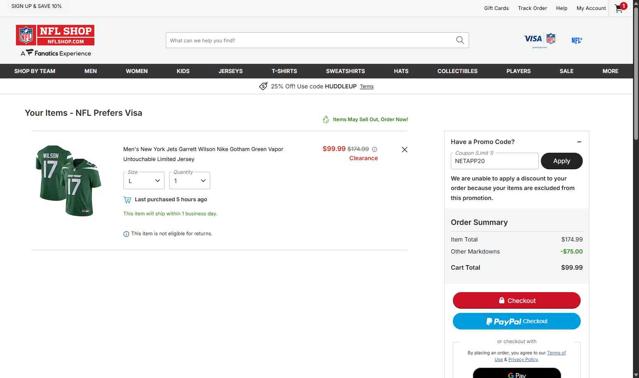
Task: Collapse the Have a Promo Code section
Action: [579, 142]
